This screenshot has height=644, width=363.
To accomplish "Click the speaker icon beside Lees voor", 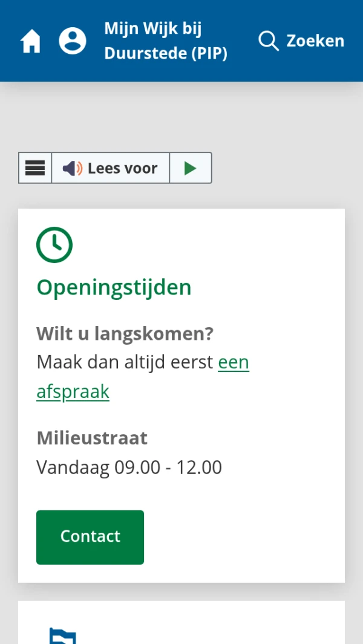I will point(73,168).
